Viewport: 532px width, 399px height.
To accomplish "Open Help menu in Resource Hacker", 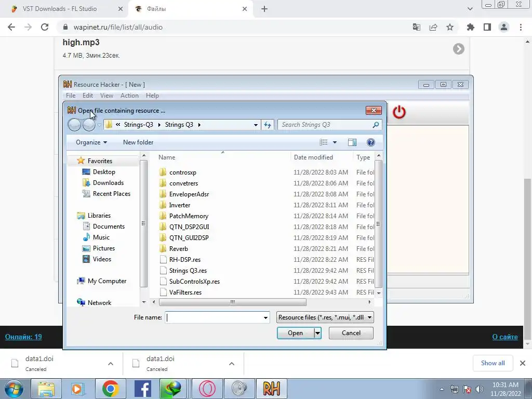I will [152, 96].
